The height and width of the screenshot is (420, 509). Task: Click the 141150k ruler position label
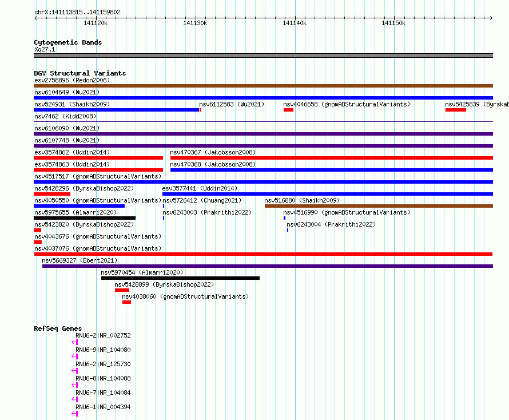tap(393, 23)
